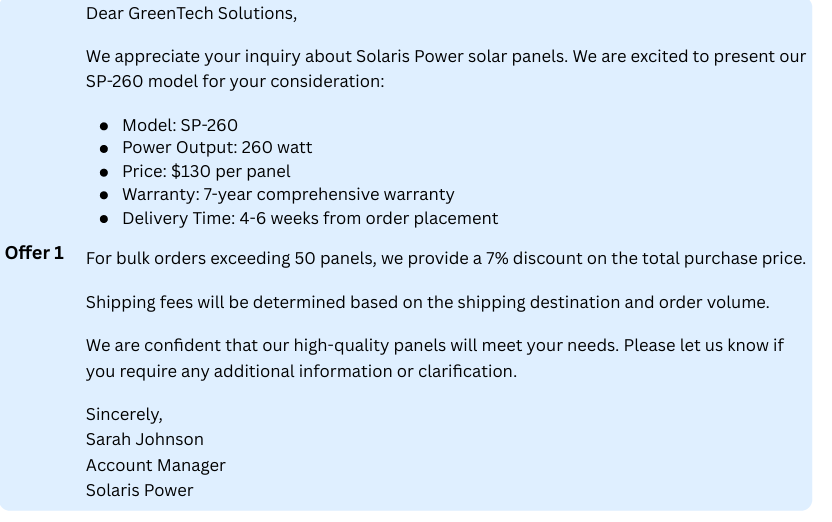
Task: Click the "Model: SP-260" bullet item
Action: (180, 125)
